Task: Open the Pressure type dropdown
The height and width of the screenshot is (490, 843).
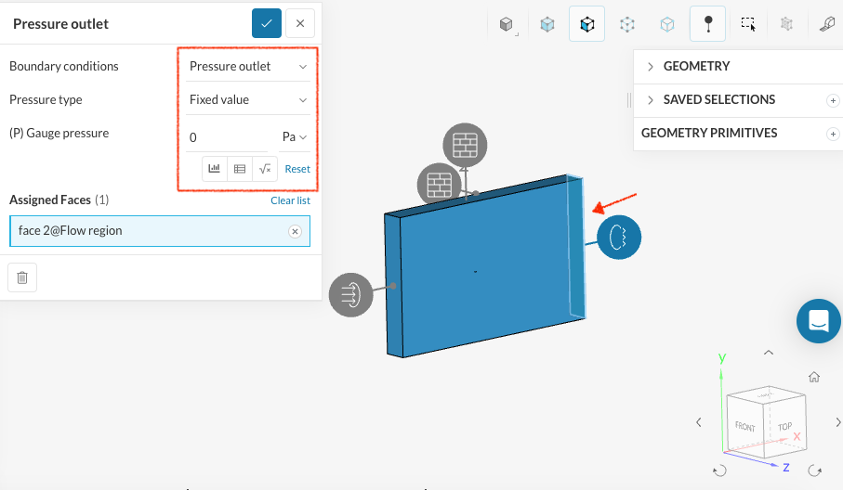Action: tap(248, 100)
